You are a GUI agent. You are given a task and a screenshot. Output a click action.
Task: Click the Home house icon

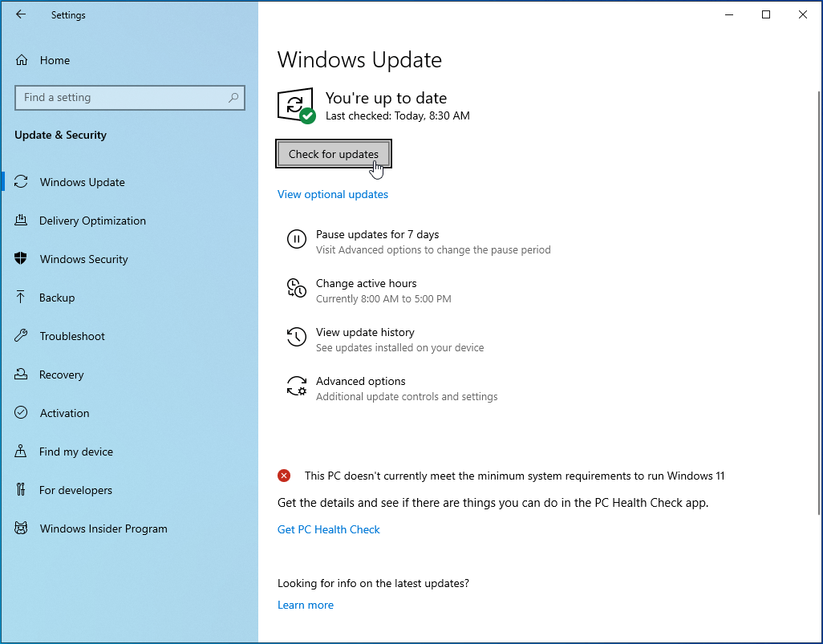click(x=22, y=60)
